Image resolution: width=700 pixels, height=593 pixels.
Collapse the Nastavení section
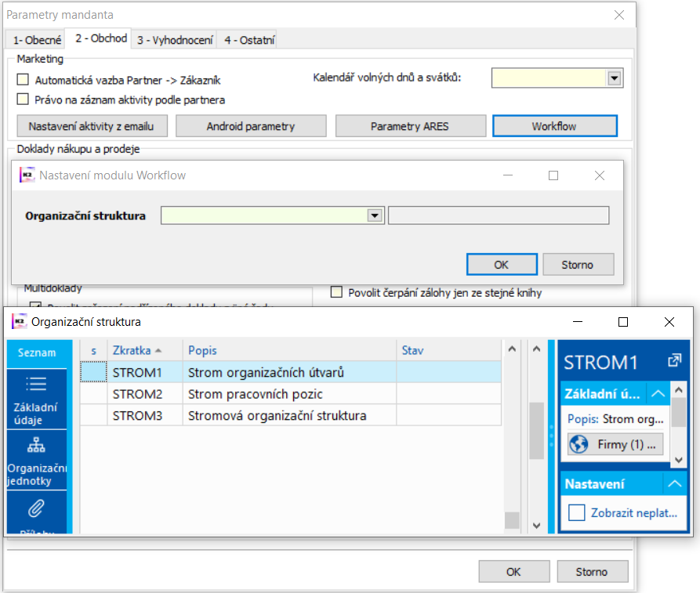[675, 483]
